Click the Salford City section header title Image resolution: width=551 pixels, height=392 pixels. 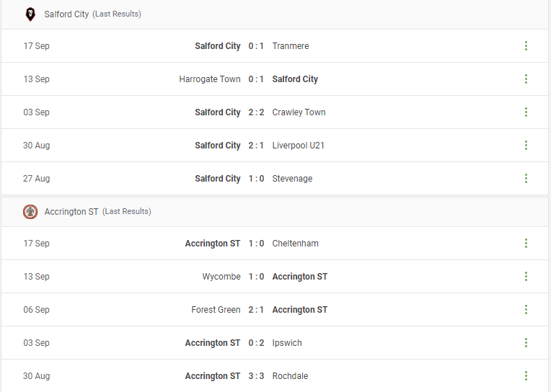(66, 14)
